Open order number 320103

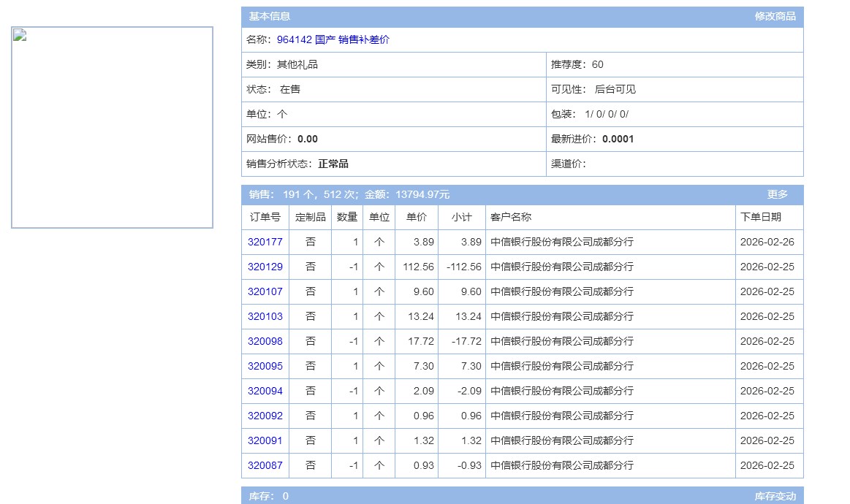click(x=265, y=316)
